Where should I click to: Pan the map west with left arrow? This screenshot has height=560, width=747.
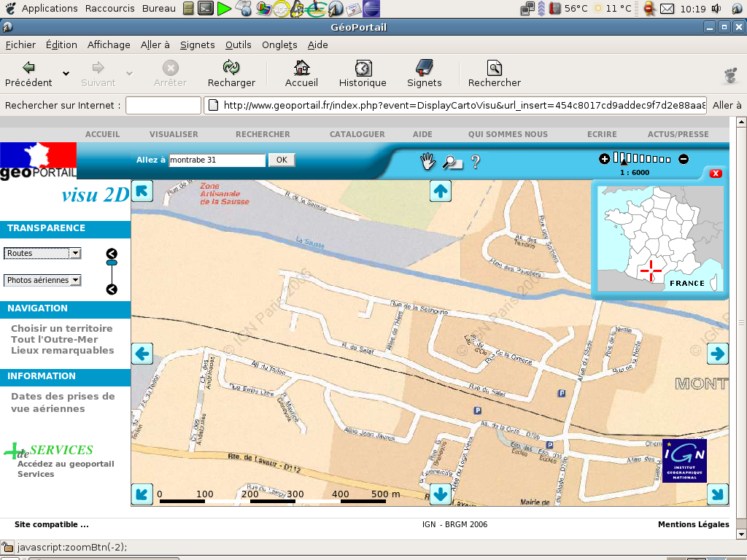pos(142,354)
